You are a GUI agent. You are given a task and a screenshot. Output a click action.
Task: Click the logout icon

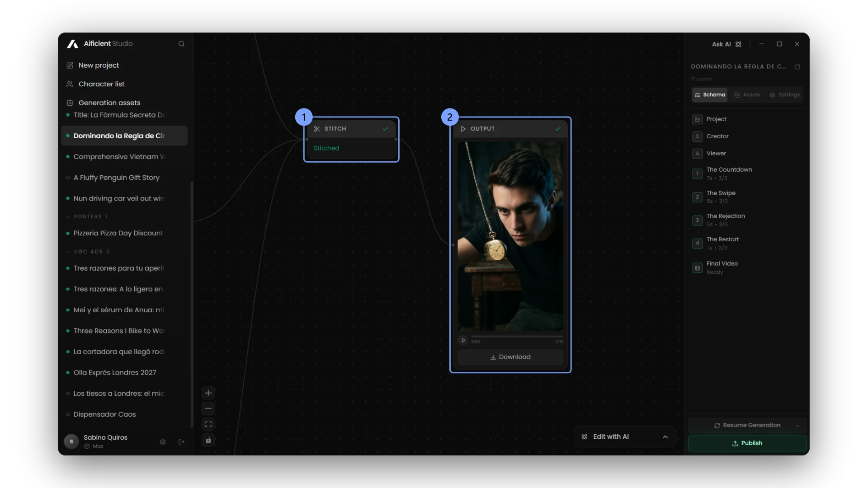click(181, 441)
